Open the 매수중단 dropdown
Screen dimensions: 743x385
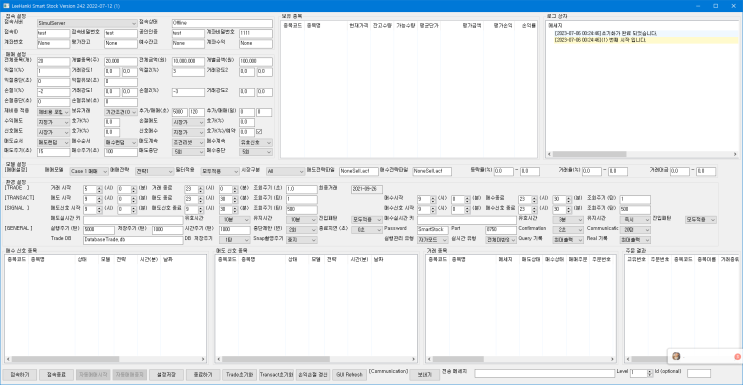[256, 152]
